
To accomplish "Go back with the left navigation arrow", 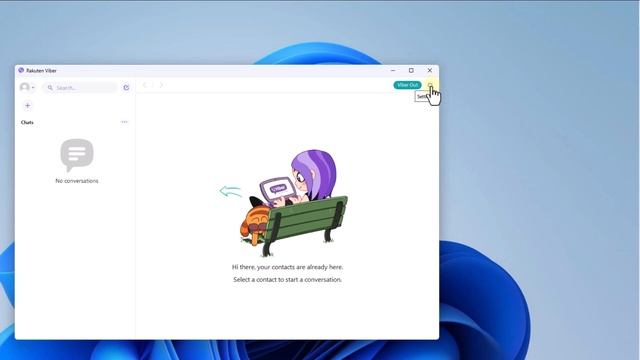I will pyautogui.click(x=144, y=85).
